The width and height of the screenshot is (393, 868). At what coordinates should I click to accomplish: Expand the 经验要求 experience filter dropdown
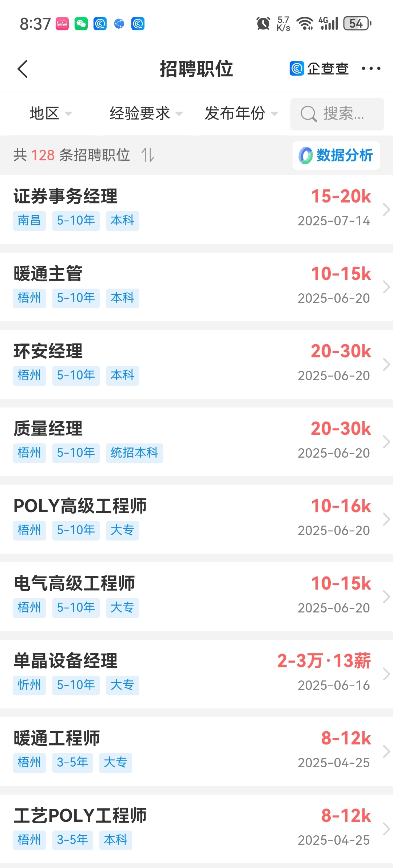click(146, 113)
